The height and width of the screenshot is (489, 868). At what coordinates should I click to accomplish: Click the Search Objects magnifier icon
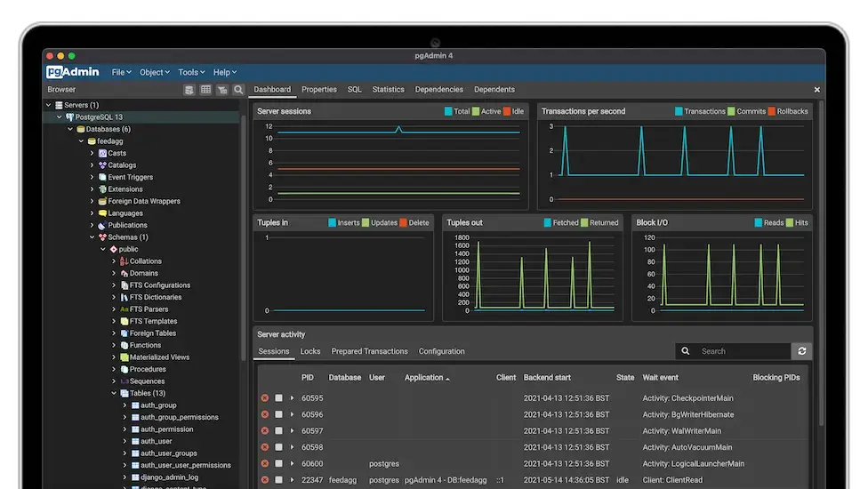tap(238, 90)
